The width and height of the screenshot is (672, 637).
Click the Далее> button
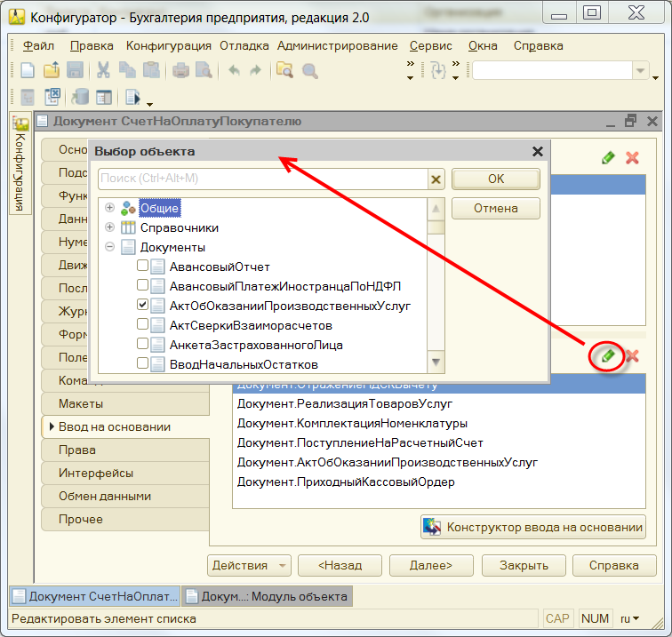(431, 565)
